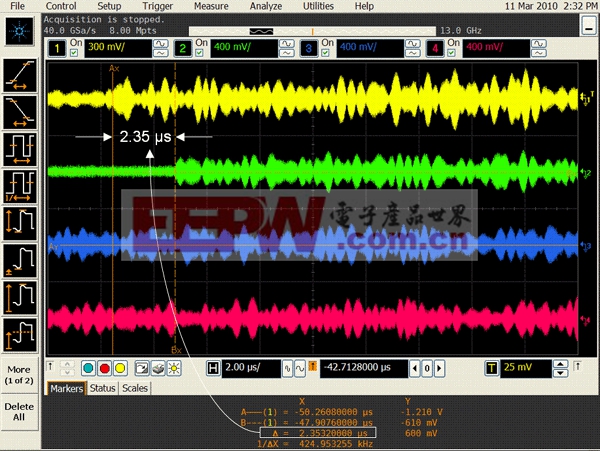The image size is (600, 451).
Task: Click the yellow Single acquisition button
Action: 120,368
